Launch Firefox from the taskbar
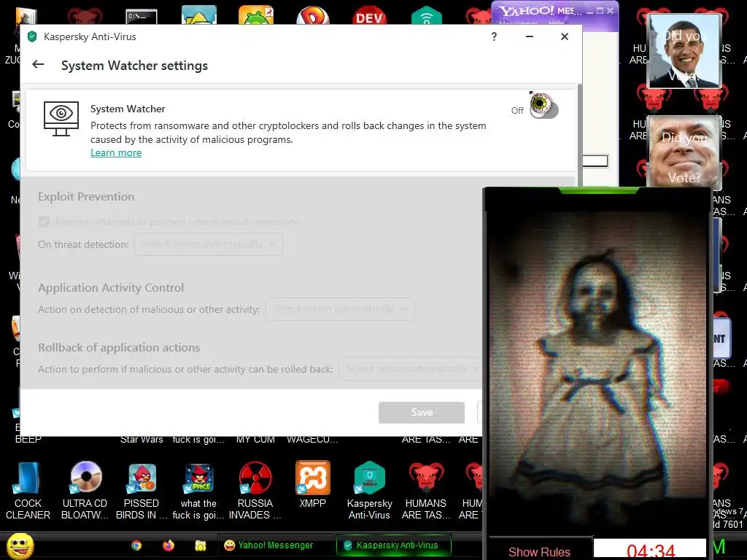The image size is (747, 560). coord(169,545)
